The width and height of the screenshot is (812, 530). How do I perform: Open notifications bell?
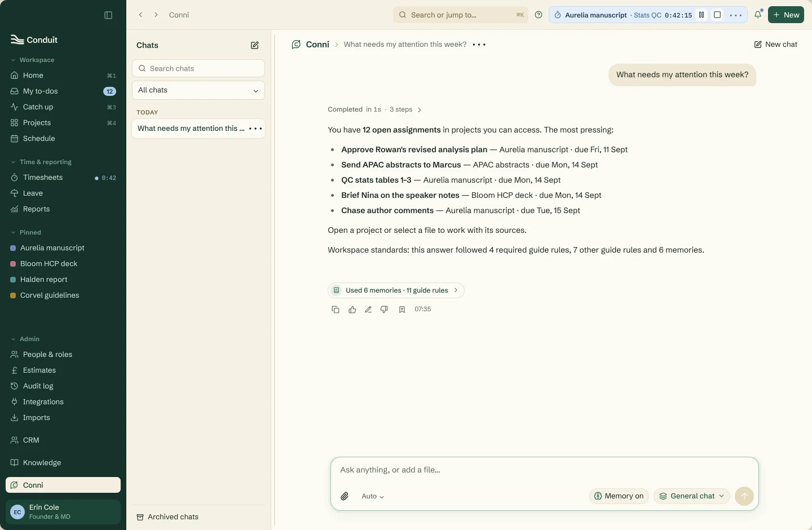coord(758,15)
